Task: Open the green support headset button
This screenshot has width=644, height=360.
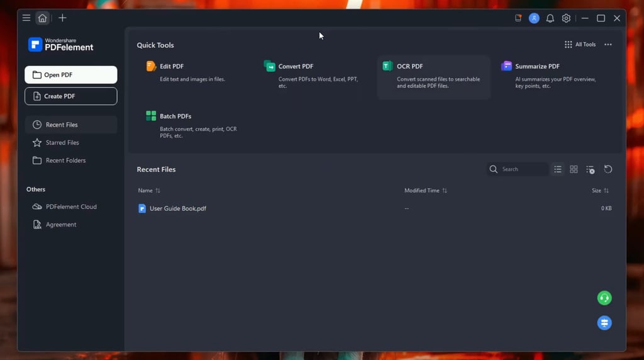Action: pyautogui.click(x=604, y=298)
